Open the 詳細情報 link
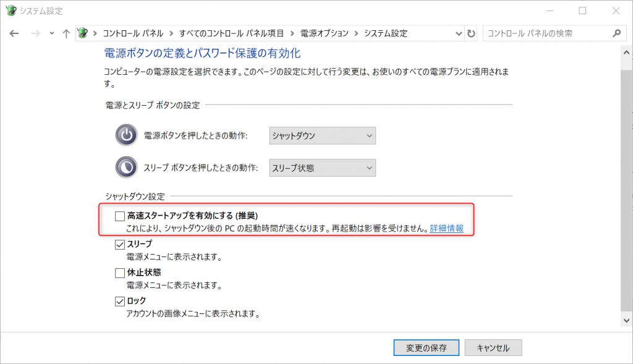The width and height of the screenshot is (633, 364). pyautogui.click(x=447, y=229)
